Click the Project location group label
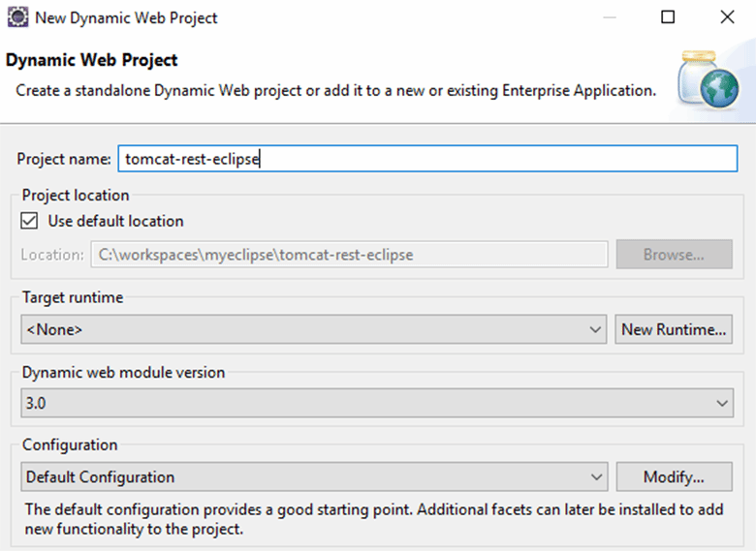The image size is (756, 551). (76, 195)
